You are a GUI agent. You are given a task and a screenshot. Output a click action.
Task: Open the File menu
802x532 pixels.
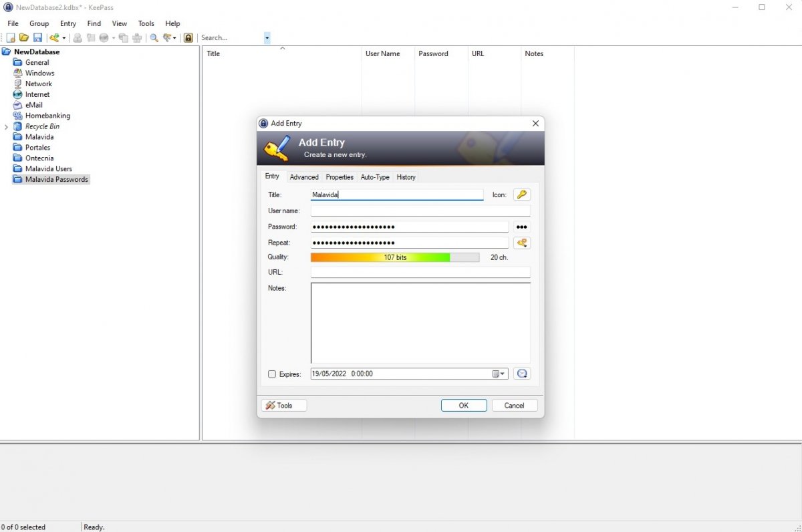tap(13, 23)
